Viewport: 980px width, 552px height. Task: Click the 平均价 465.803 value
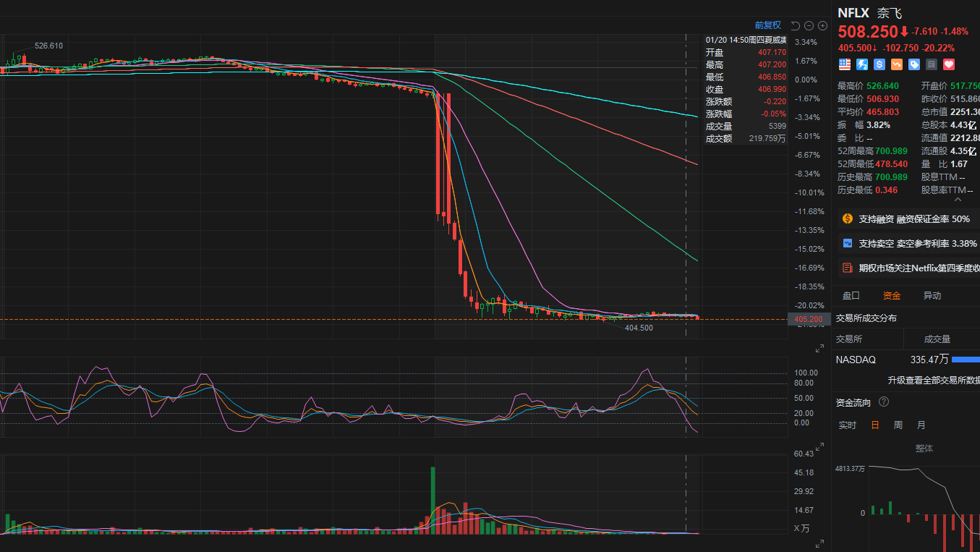point(882,111)
